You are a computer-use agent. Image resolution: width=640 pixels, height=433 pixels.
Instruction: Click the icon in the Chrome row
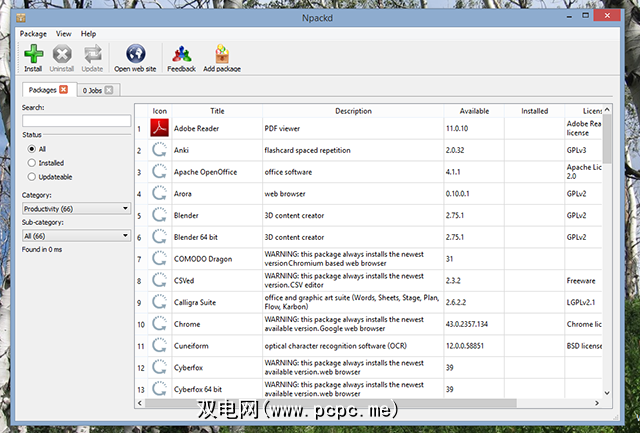tap(159, 324)
